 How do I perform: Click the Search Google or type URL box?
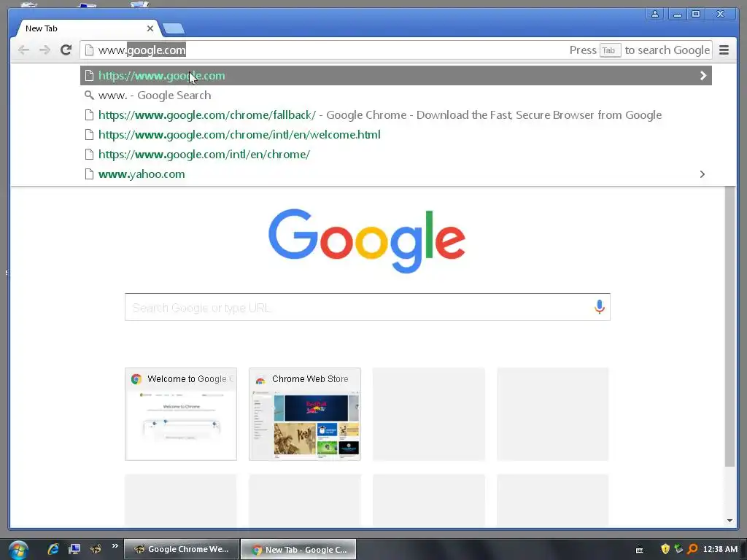[368, 307]
